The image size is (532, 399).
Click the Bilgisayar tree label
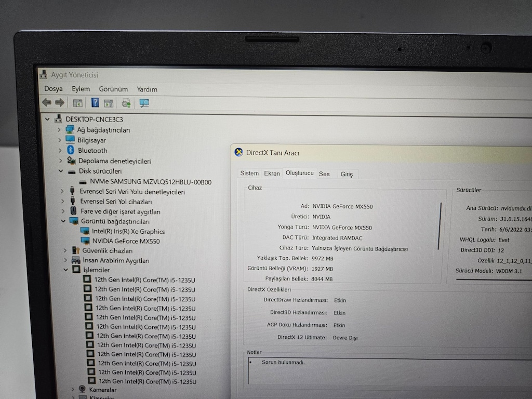coord(91,140)
